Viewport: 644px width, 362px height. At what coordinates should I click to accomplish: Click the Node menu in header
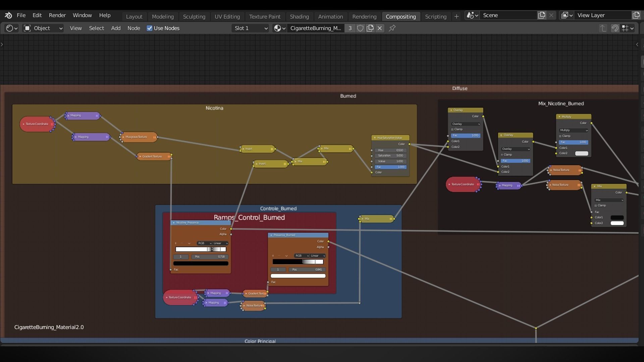point(133,28)
